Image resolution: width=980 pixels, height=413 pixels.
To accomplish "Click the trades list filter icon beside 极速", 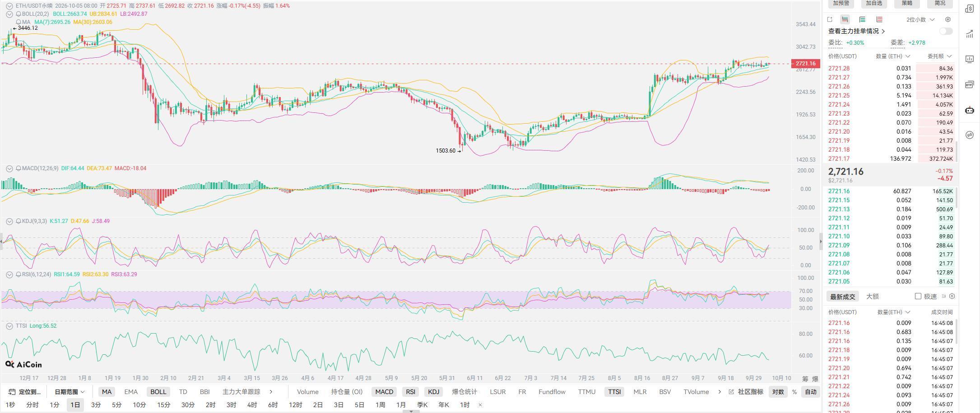I will [x=943, y=296].
